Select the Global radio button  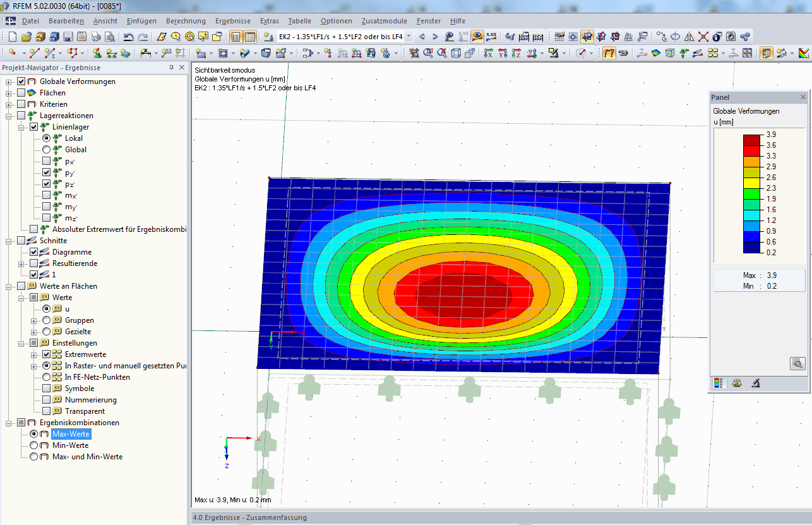(47, 150)
